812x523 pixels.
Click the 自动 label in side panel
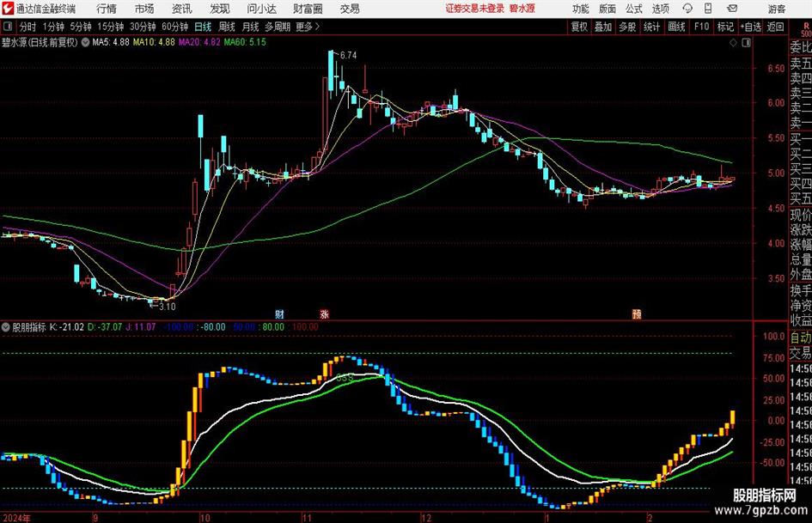801,338
